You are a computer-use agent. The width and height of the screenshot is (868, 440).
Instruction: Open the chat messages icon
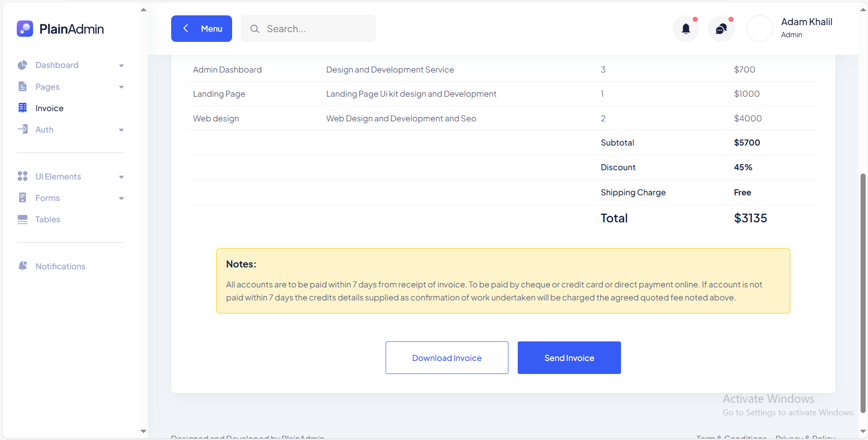(x=721, y=29)
